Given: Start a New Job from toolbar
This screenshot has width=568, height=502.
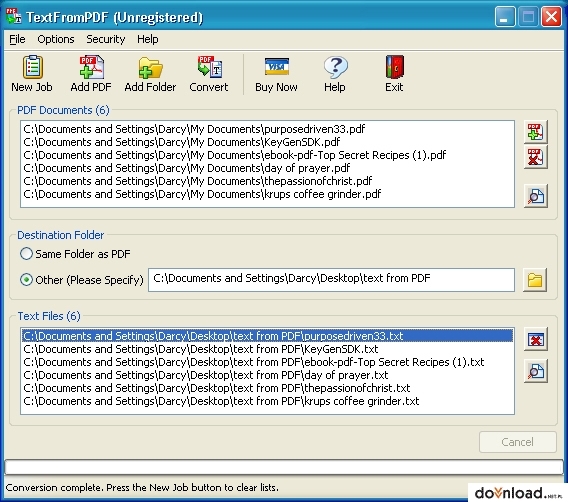Looking at the screenshot, I should pos(32,74).
